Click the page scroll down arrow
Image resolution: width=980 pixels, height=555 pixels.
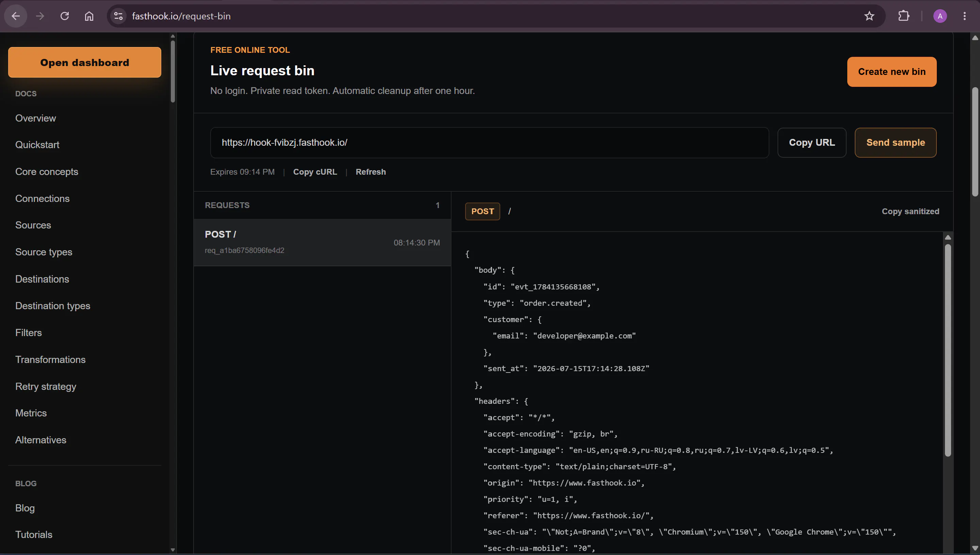pyautogui.click(x=975, y=548)
